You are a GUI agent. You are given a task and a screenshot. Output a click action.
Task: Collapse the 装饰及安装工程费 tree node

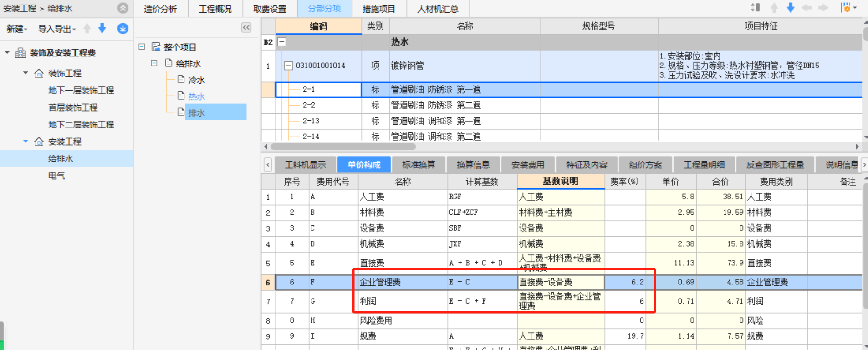coord(7,53)
